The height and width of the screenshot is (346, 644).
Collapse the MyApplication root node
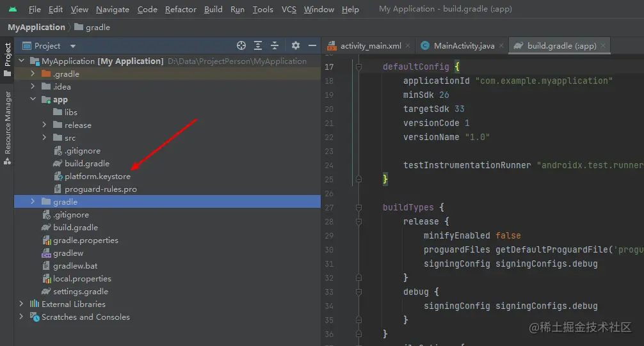pos(21,61)
